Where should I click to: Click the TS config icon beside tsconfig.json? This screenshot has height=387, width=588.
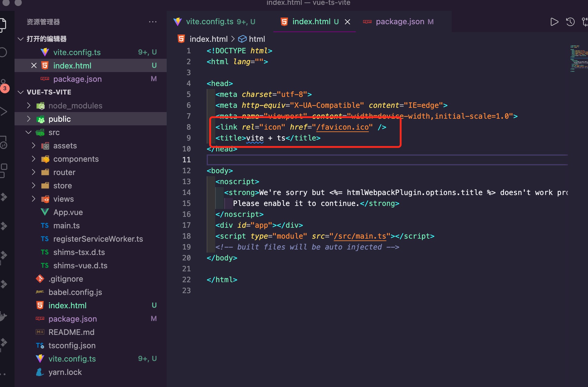[x=40, y=345]
